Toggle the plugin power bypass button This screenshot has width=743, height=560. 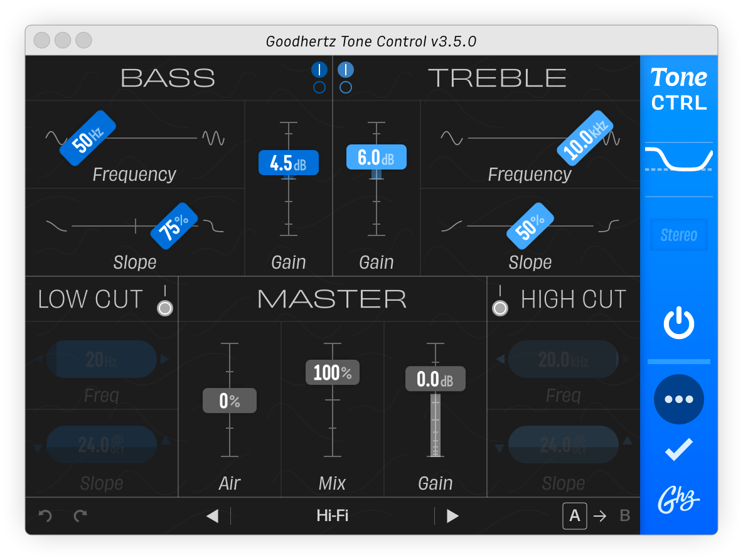click(678, 323)
